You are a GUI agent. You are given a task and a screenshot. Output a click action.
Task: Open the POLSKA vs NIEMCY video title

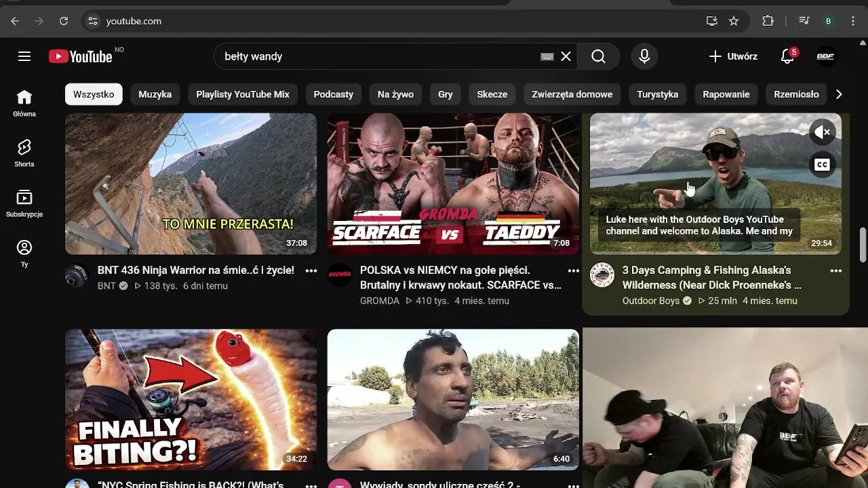(461, 278)
